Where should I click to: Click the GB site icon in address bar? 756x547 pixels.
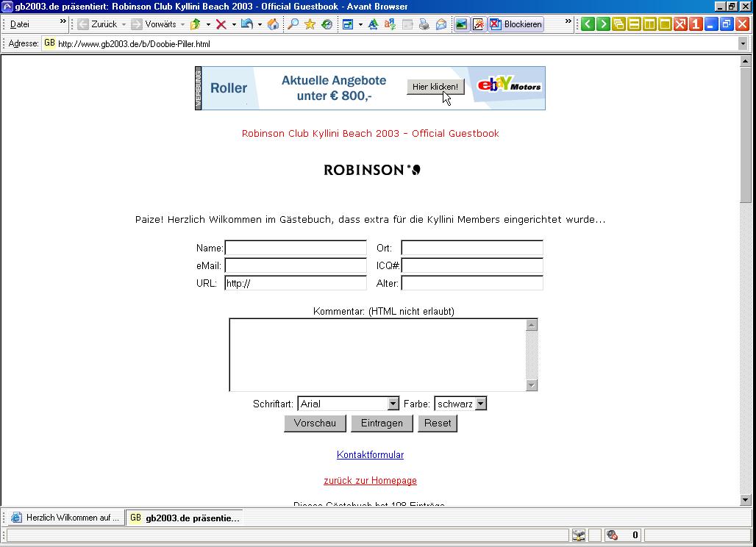[49, 43]
